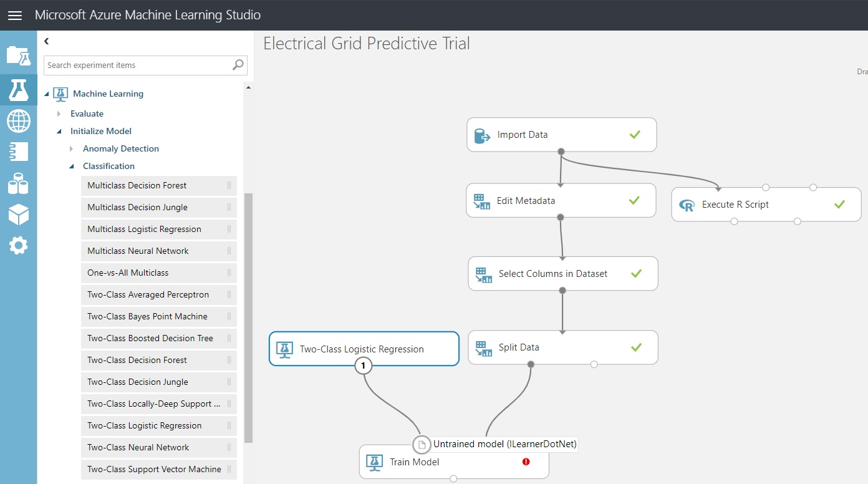Select the Experiments flask sidebar icon
868x484 pixels.
coord(18,90)
